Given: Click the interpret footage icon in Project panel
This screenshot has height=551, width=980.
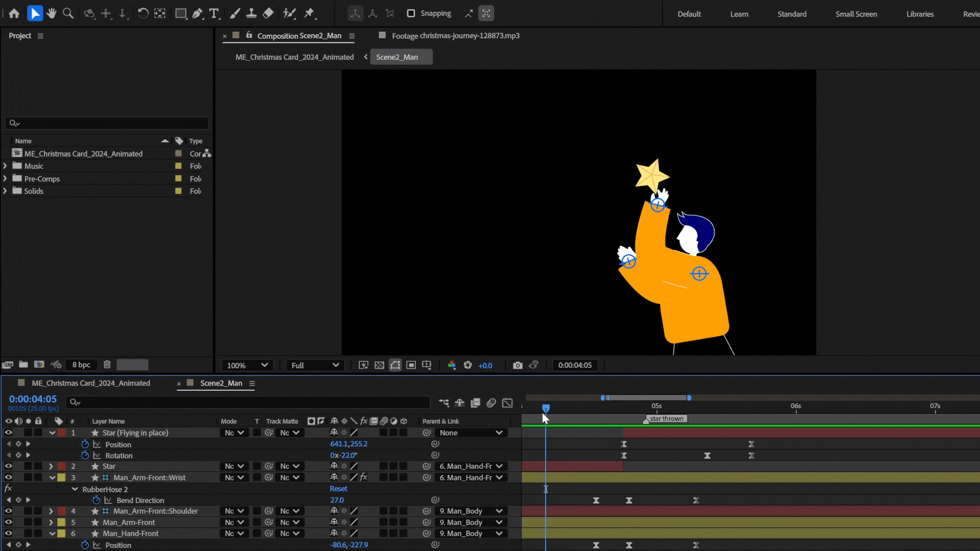Looking at the screenshot, I should point(7,365).
